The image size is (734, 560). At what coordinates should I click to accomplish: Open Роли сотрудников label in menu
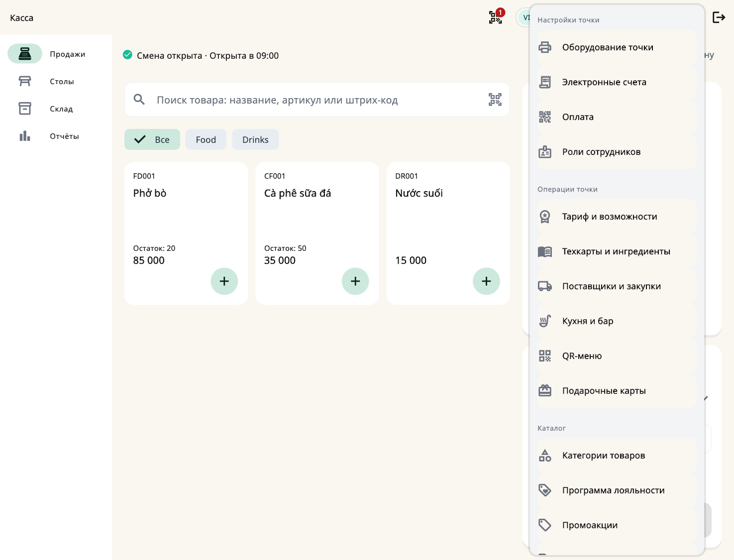[x=602, y=152]
